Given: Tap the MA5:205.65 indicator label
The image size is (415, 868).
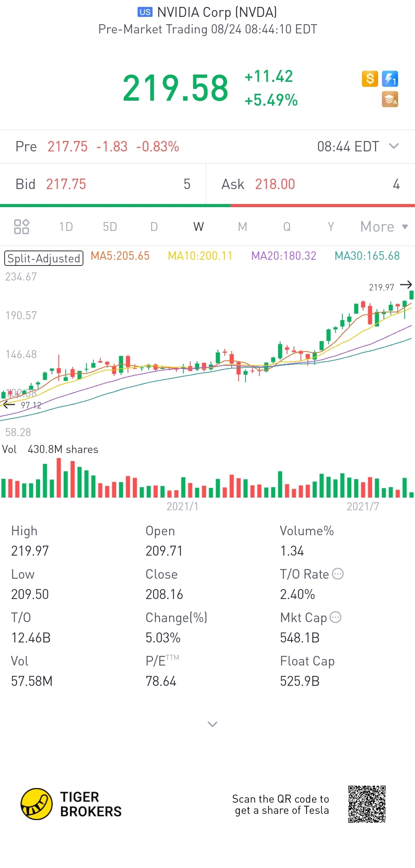Looking at the screenshot, I should tap(120, 256).
